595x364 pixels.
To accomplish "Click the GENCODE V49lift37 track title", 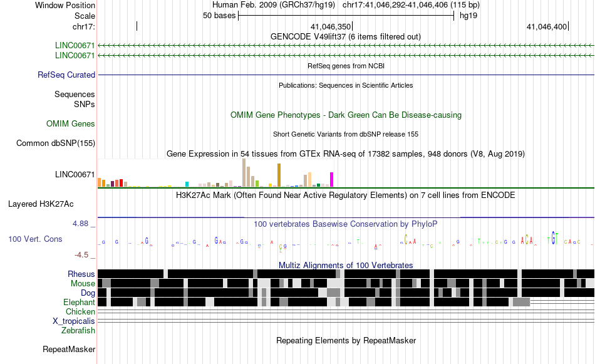I will (345, 37).
